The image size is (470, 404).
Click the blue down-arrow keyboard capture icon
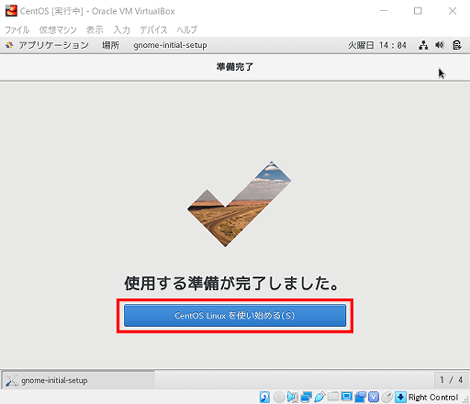[x=401, y=397]
